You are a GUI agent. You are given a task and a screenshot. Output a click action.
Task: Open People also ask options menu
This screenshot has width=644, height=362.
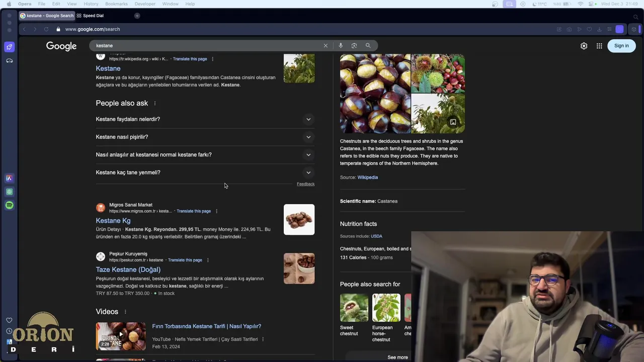pyautogui.click(x=154, y=103)
